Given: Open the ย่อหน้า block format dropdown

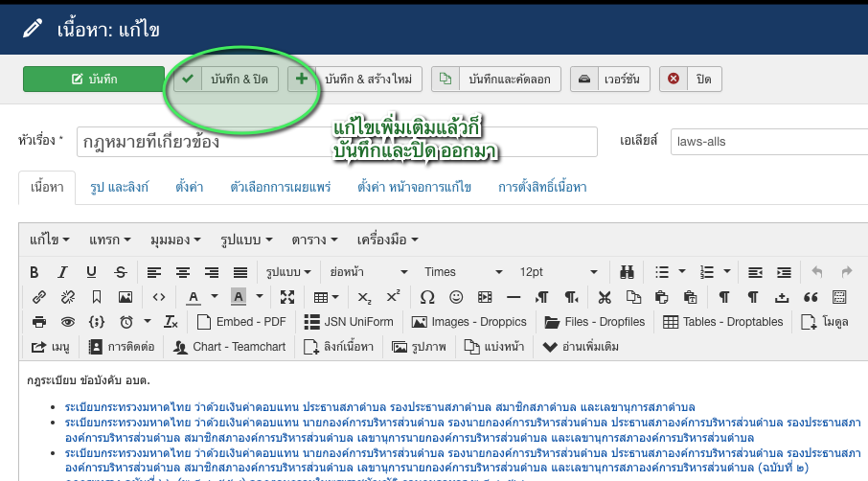Looking at the screenshot, I should click(369, 272).
